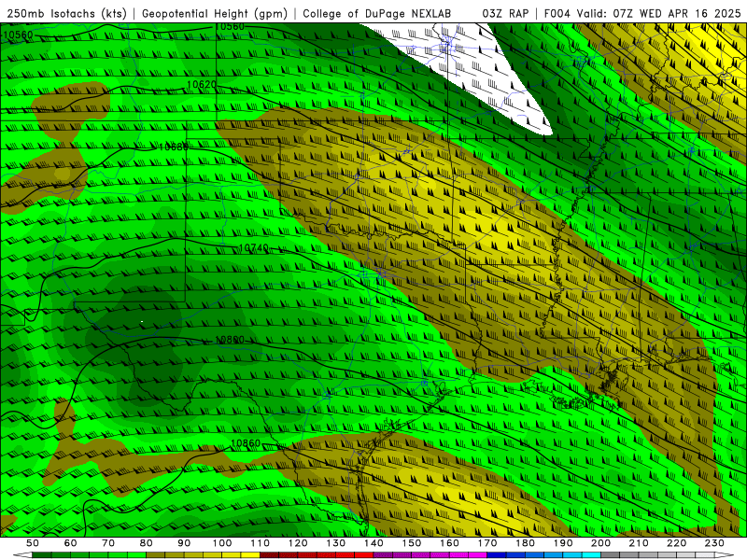
Task: Click the "250mb Isotachs (kts)" title text
Action: pos(66,13)
